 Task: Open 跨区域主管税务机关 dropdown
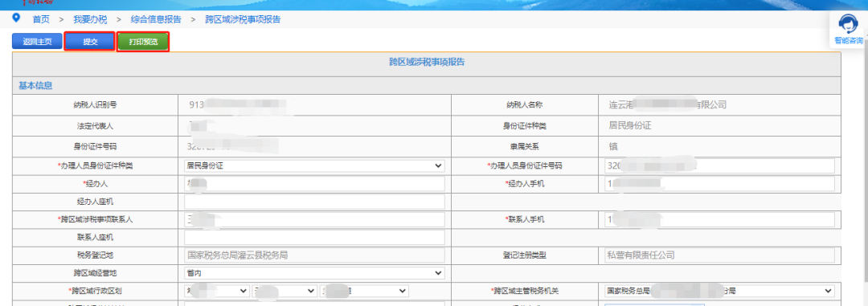[x=719, y=291]
